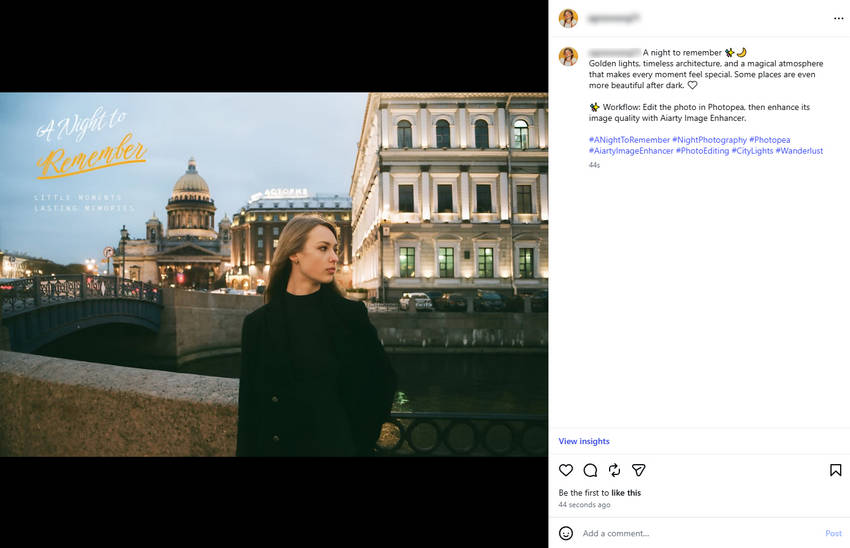Screen dimensions: 850x548
Task: Click 'like this' text under the actions
Action: tap(626, 493)
